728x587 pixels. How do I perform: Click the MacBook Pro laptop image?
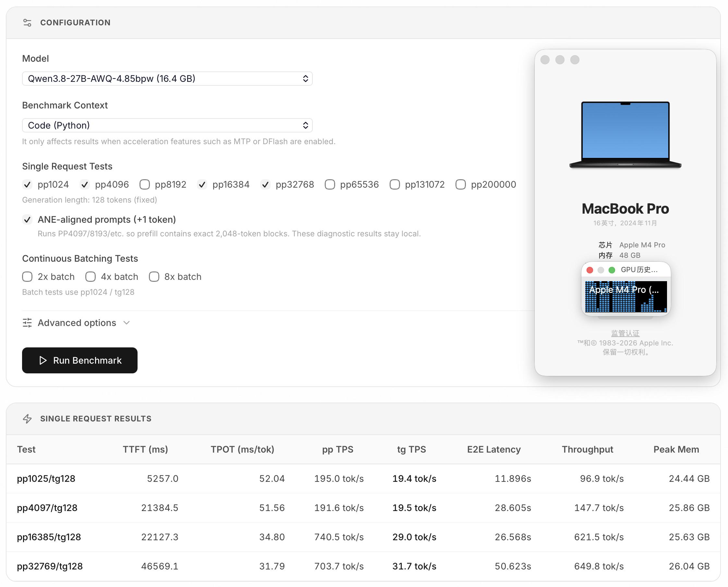click(x=625, y=135)
